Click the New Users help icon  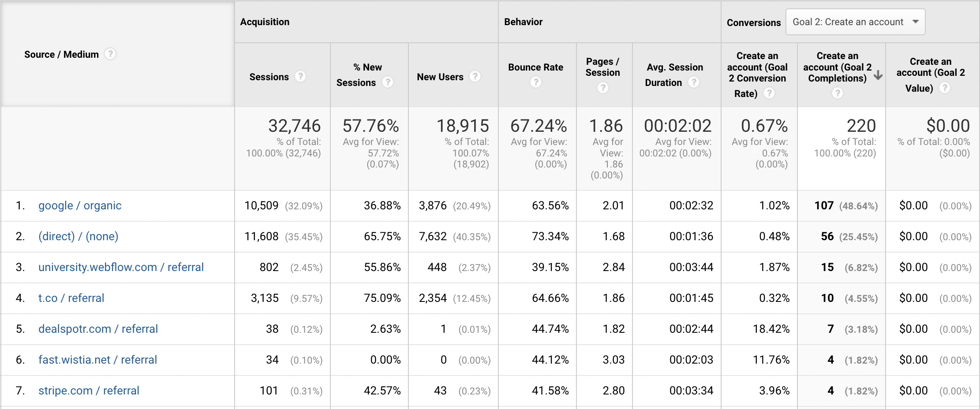pos(475,77)
